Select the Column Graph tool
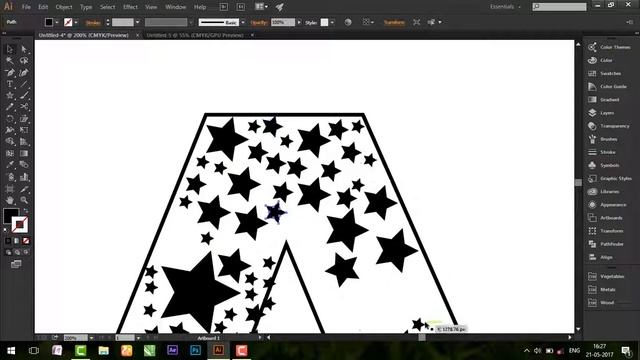Screen dimensions: 640x360 click(x=24, y=177)
